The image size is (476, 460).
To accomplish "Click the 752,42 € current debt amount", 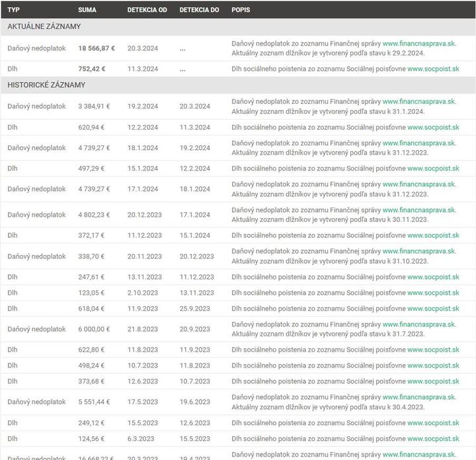I will click(x=92, y=69).
